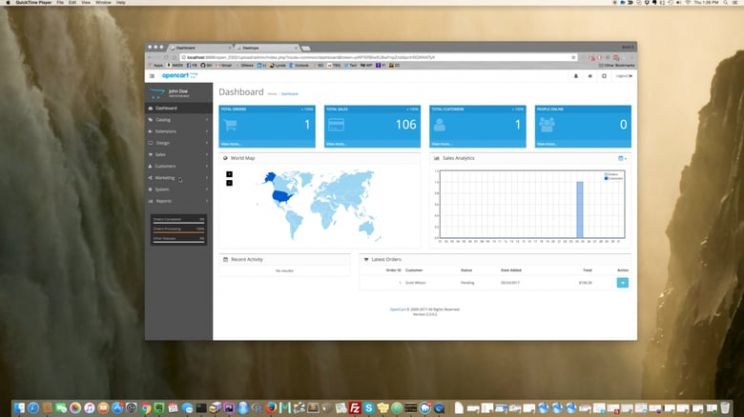The image size is (744, 417).
Task: Click the view button in Latest Orders
Action: click(x=622, y=283)
